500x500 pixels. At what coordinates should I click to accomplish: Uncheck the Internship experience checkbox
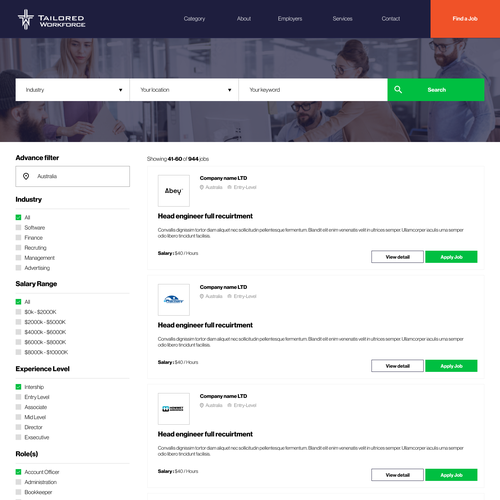pyautogui.click(x=18, y=387)
